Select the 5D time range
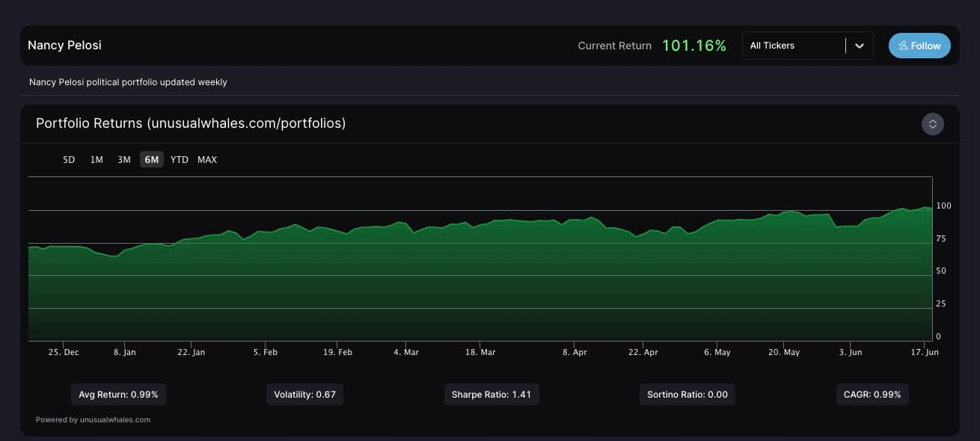Viewport: 980px width, 441px height. tap(68, 159)
